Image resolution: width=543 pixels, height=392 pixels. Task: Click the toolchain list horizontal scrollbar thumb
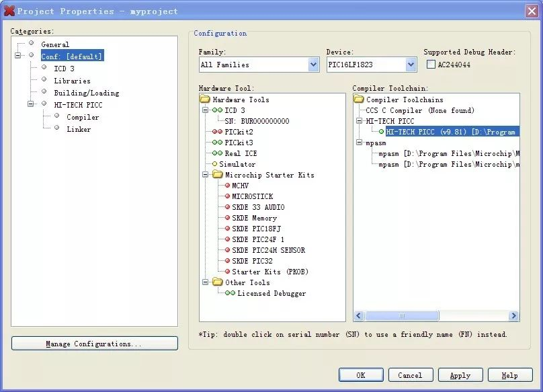[401, 316]
